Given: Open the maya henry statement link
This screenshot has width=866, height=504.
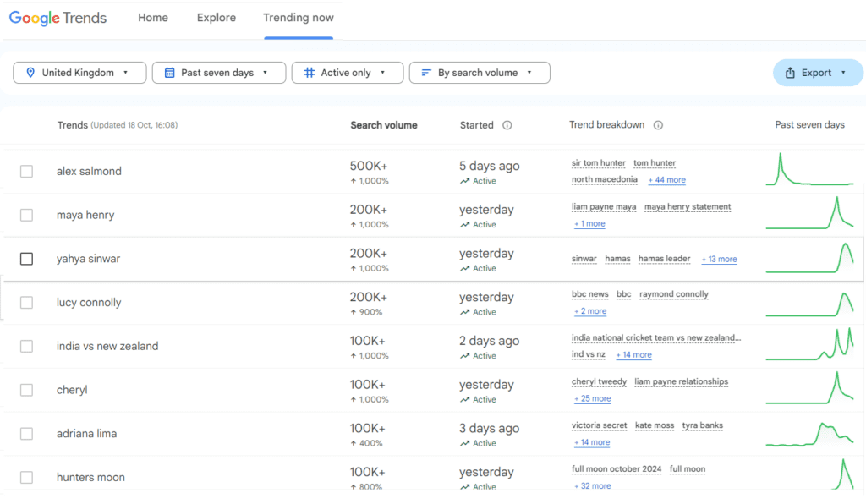Looking at the screenshot, I should [x=688, y=206].
